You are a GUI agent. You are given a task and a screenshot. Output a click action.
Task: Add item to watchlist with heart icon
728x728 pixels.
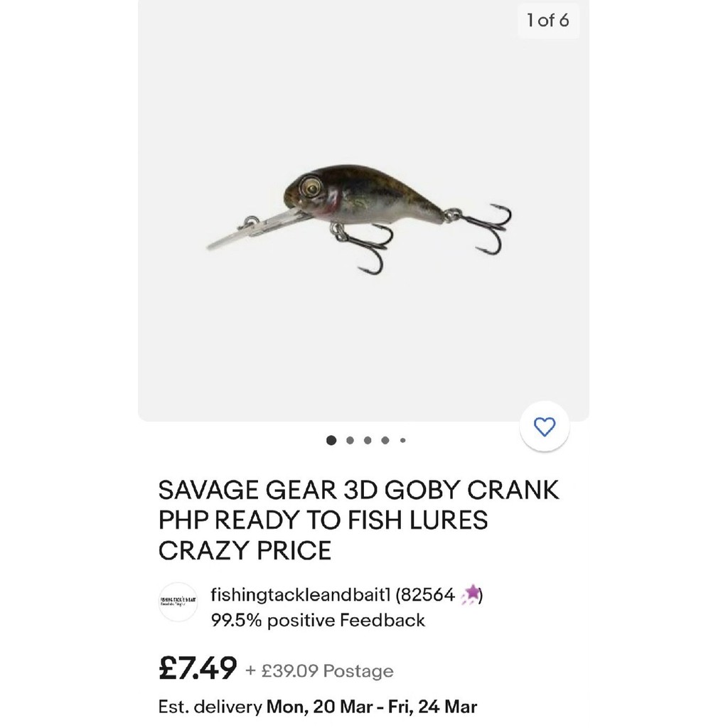[544, 427]
